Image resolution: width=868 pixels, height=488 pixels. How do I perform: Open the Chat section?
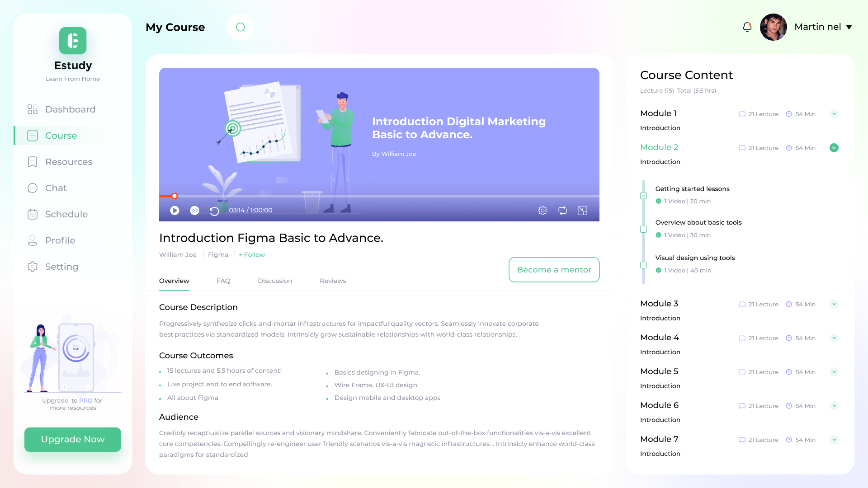pyautogui.click(x=55, y=188)
